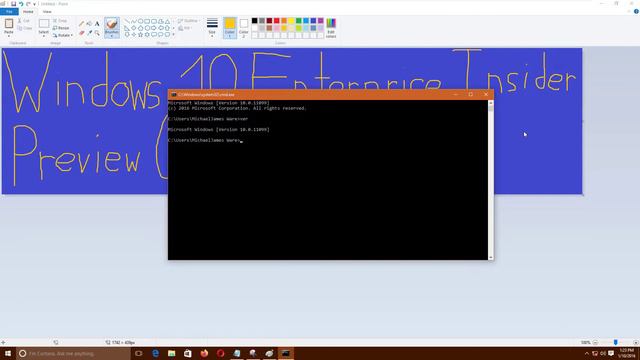Open the shape Fill dropdown

click(x=184, y=28)
